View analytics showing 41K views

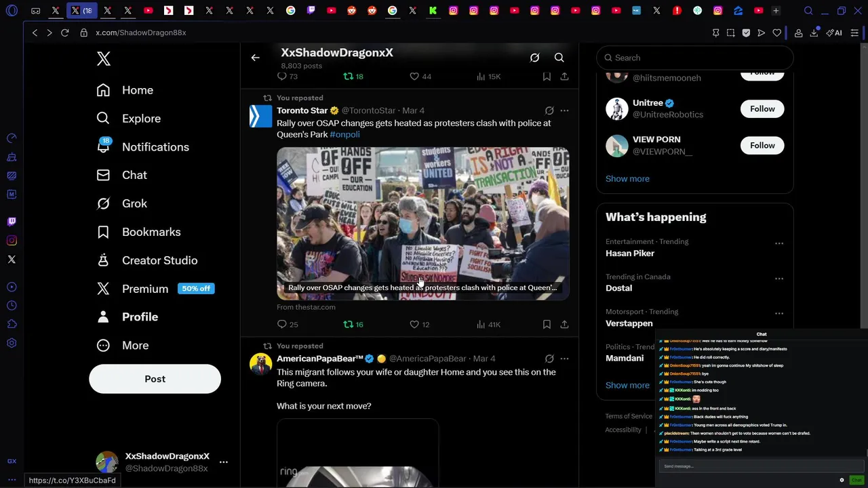click(x=488, y=325)
